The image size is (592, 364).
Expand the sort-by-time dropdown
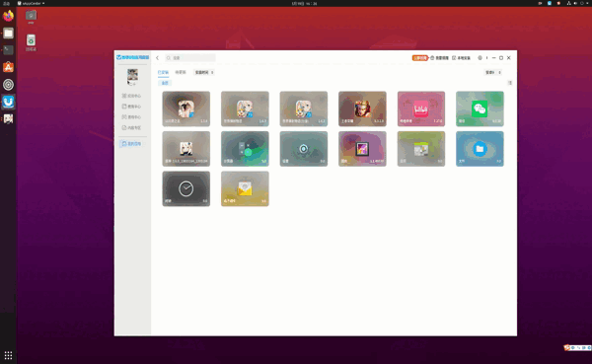204,72
